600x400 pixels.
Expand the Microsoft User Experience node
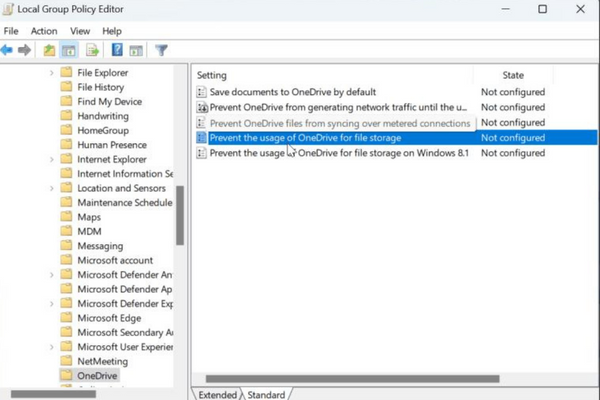(x=52, y=347)
